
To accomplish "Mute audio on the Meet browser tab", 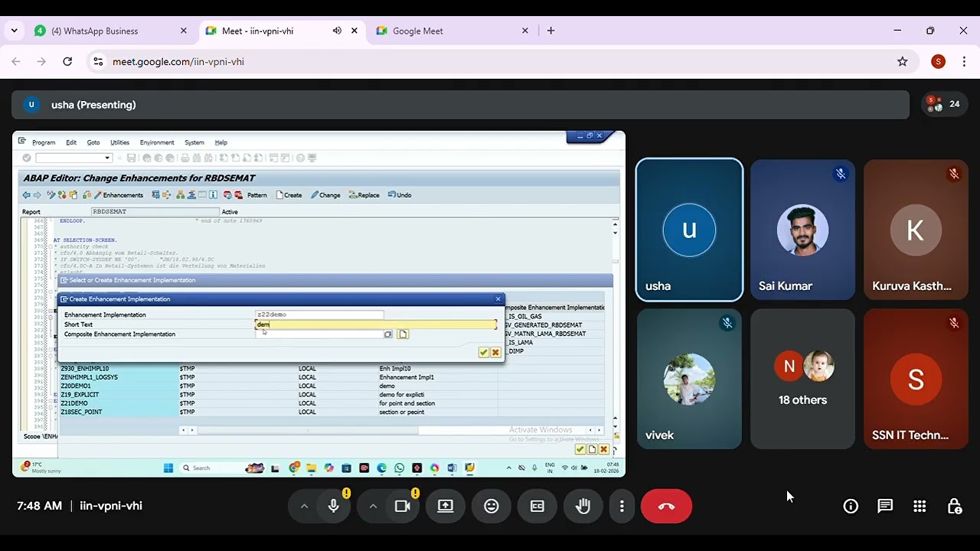I will (337, 31).
